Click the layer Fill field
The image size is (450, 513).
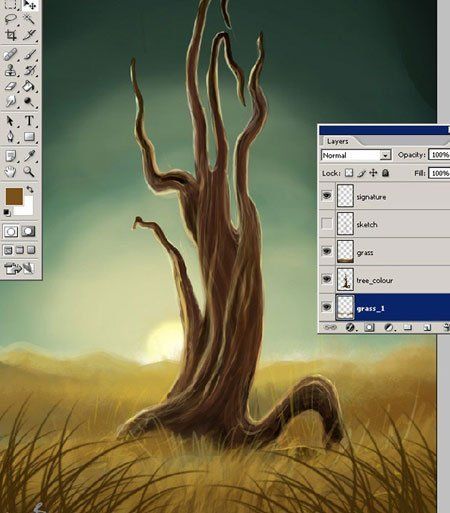pyautogui.click(x=439, y=173)
